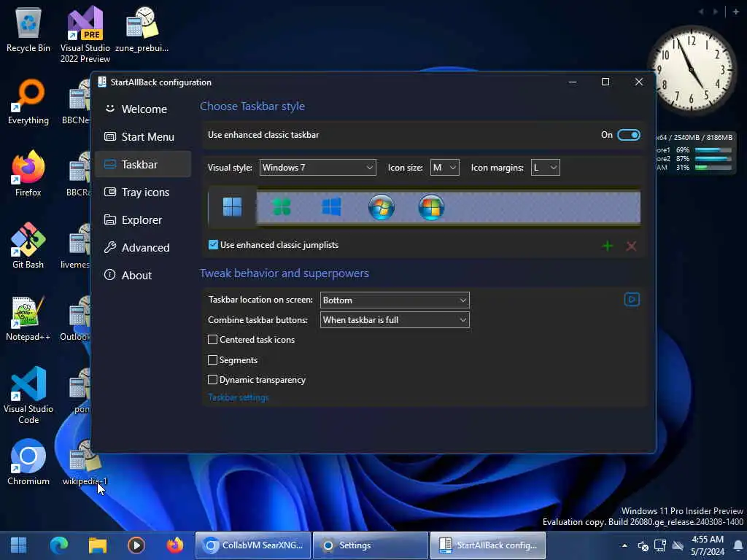Open the Visual style dropdown

(318, 168)
